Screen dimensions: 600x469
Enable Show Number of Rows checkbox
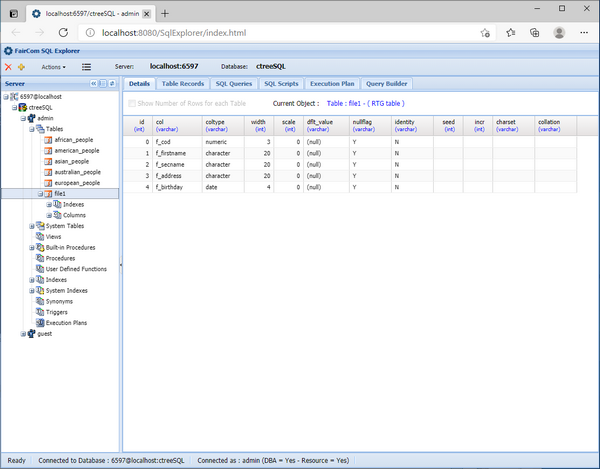pos(132,103)
